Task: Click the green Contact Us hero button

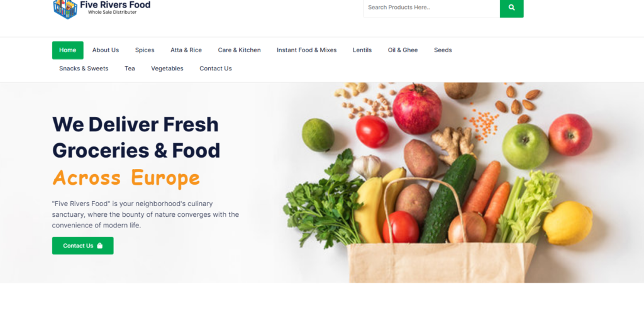Action: pos(82,246)
